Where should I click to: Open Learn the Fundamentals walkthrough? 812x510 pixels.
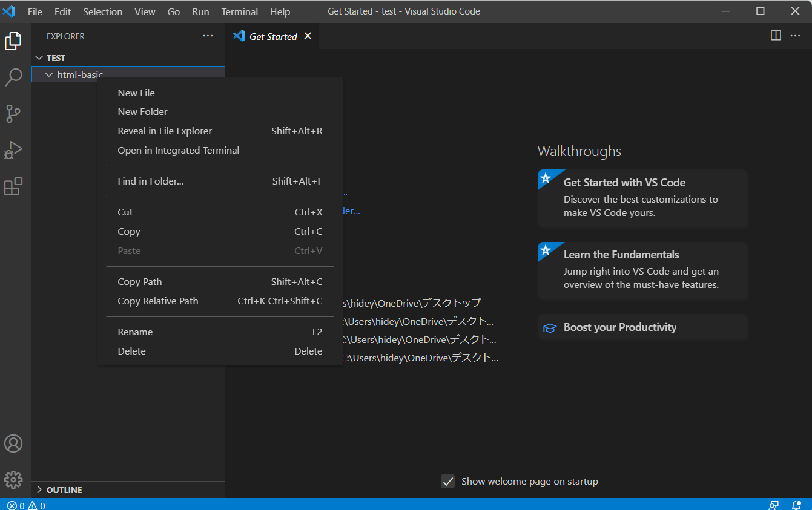[643, 270]
